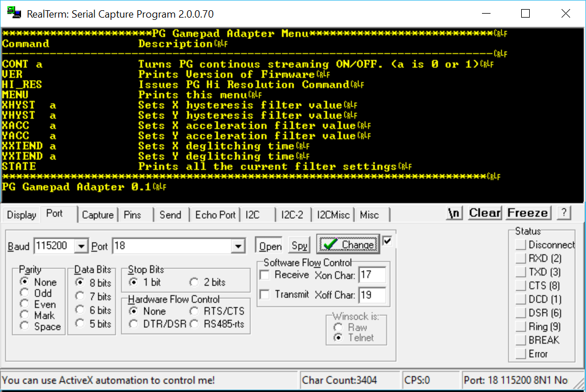Expand the Port number dropdown
The image size is (586, 392).
tap(238, 246)
